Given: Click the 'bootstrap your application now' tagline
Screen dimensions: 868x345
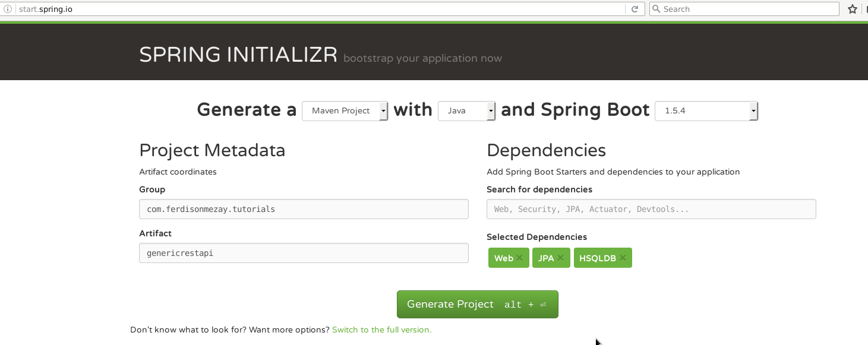Looking at the screenshot, I should pos(422,58).
